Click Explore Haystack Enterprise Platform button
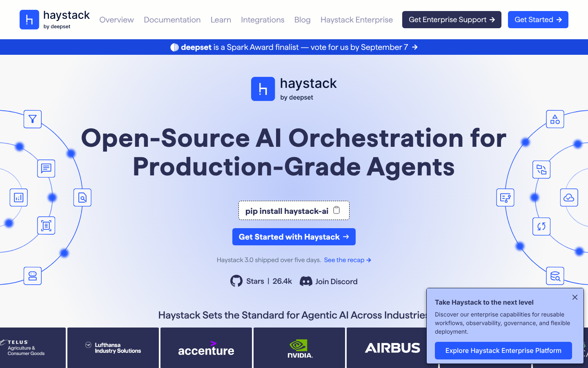The height and width of the screenshot is (368, 588). 503,351
